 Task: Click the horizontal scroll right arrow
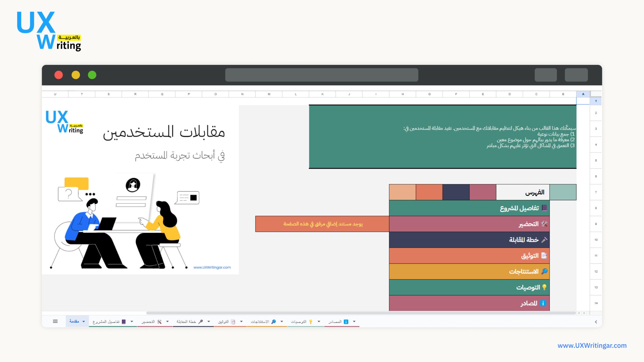pyautogui.click(x=584, y=313)
